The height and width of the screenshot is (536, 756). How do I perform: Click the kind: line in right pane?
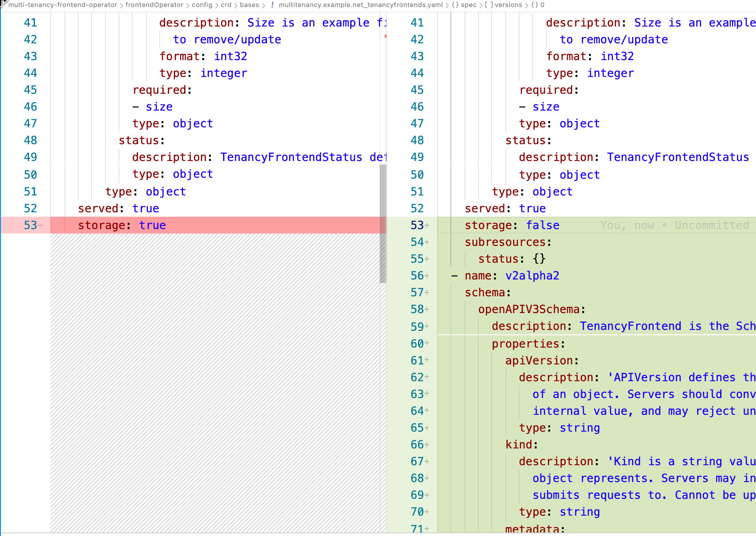[522, 444]
